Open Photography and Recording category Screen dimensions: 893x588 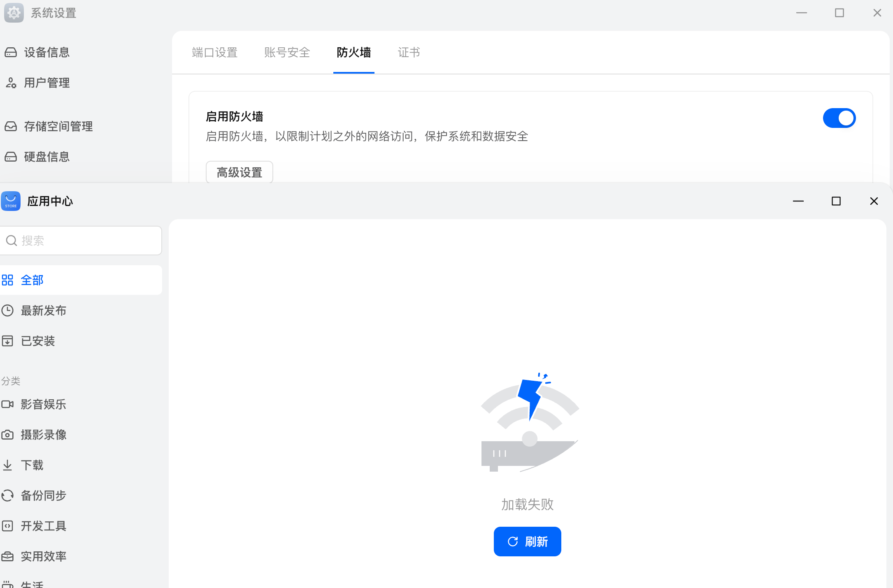pos(43,435)
